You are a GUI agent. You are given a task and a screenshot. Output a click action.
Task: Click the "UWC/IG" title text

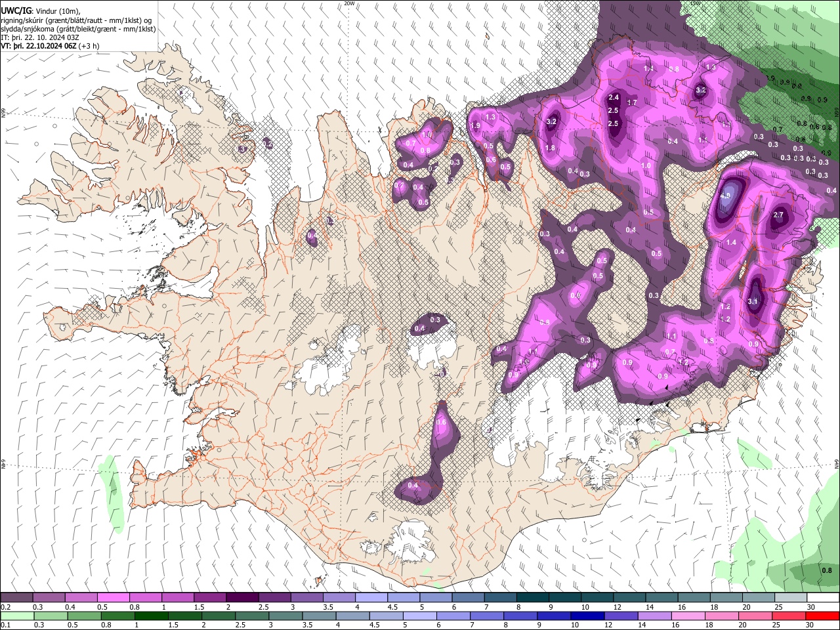tap(16, 11)
